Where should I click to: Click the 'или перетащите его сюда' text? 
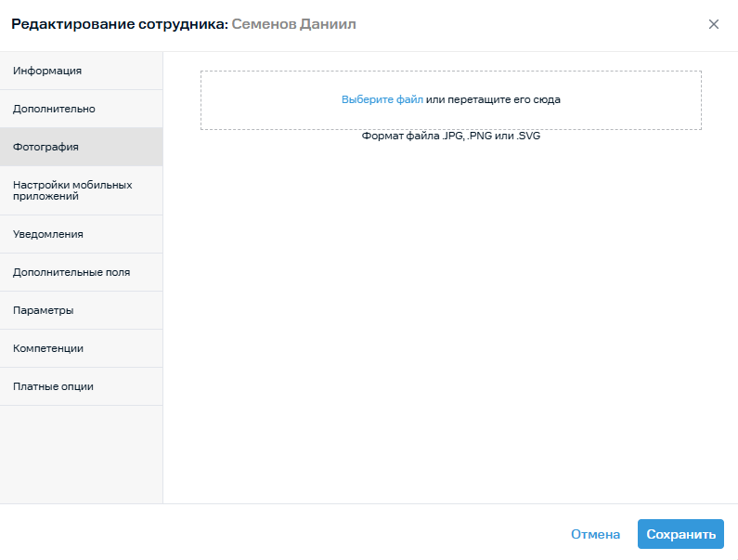(493, 99)
